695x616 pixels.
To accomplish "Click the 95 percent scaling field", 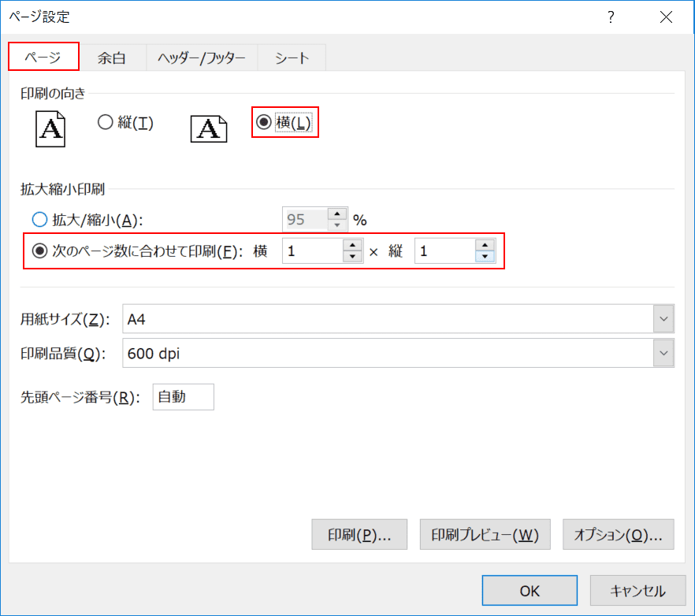I will [306, 219].
